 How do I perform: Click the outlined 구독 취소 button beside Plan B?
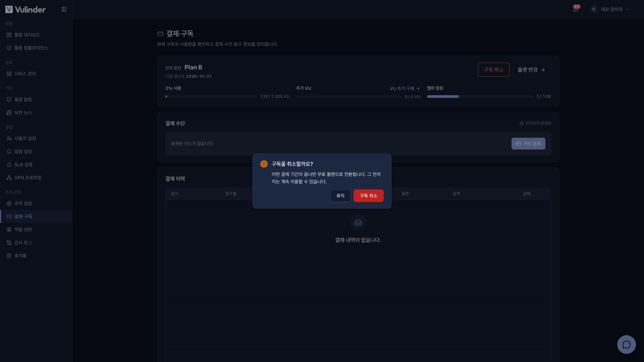494,70
